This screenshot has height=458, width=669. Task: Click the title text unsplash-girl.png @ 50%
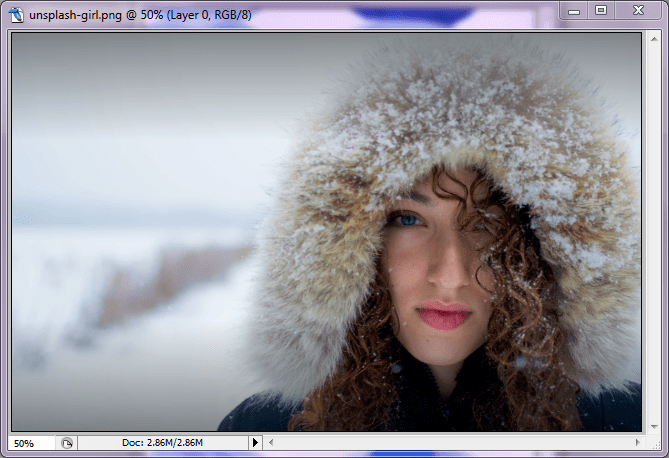[x=96, y=15]
